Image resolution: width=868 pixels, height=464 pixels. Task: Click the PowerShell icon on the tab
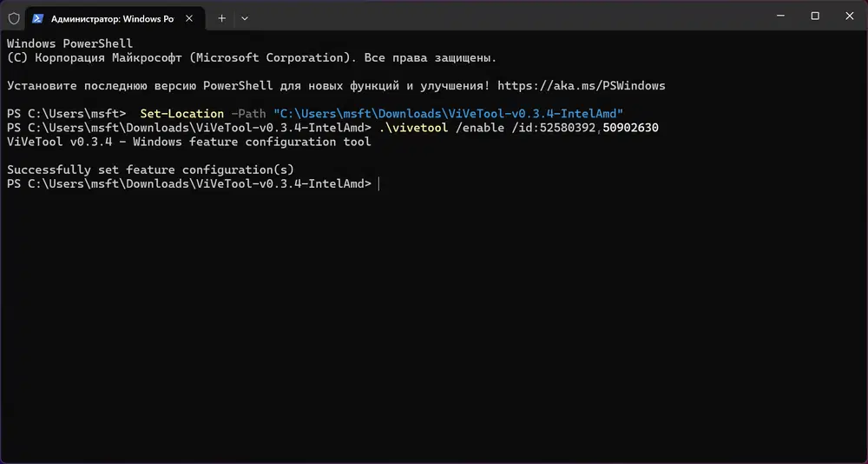click(x=37, y=18)
